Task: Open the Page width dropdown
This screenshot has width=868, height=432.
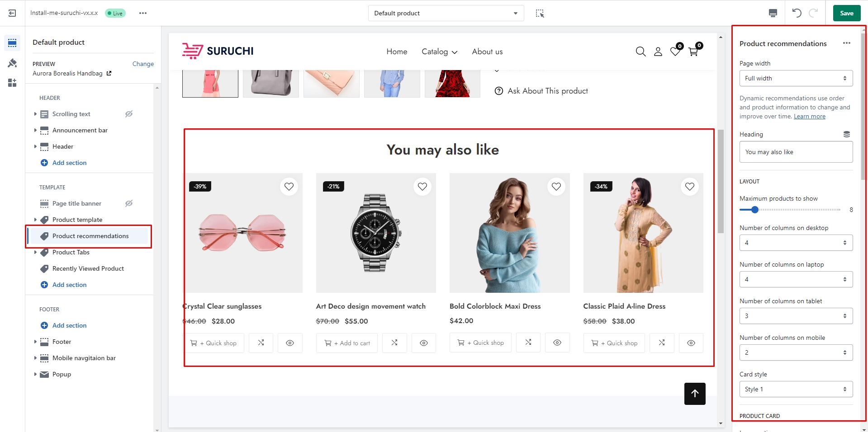Action: point(796,78)
